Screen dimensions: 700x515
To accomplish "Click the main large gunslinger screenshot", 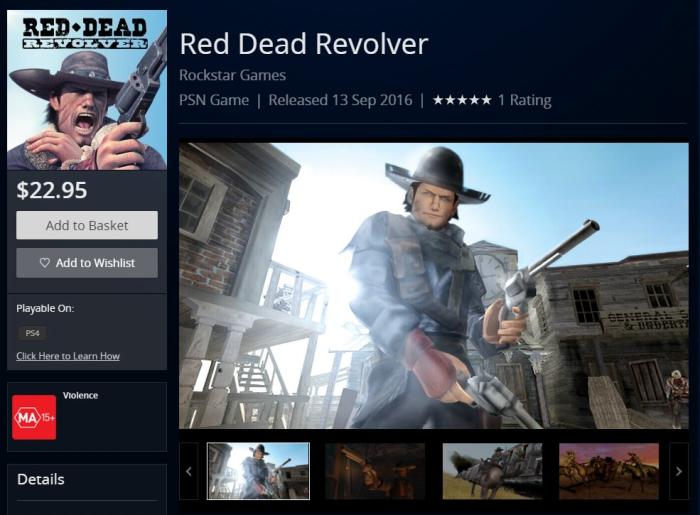I will [433, 286].
